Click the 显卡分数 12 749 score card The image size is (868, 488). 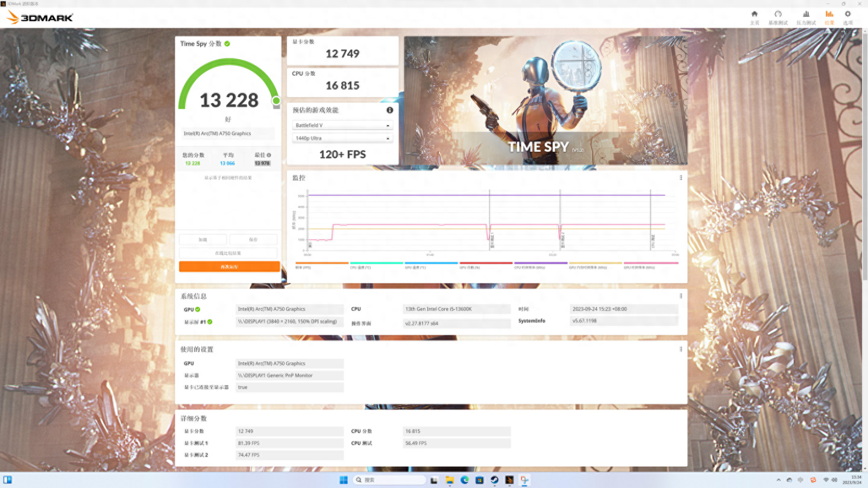pos(342,51)
